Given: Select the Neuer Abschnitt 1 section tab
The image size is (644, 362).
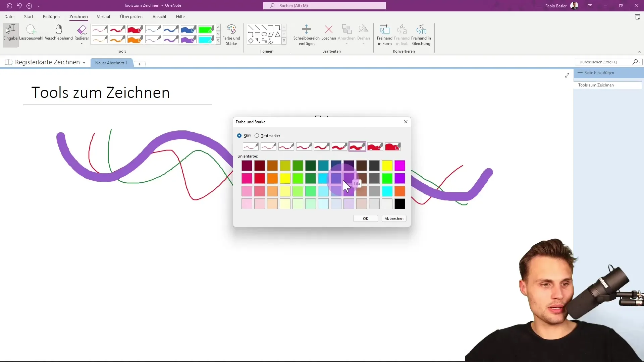Looking at the screenshot, I should 111,63.
